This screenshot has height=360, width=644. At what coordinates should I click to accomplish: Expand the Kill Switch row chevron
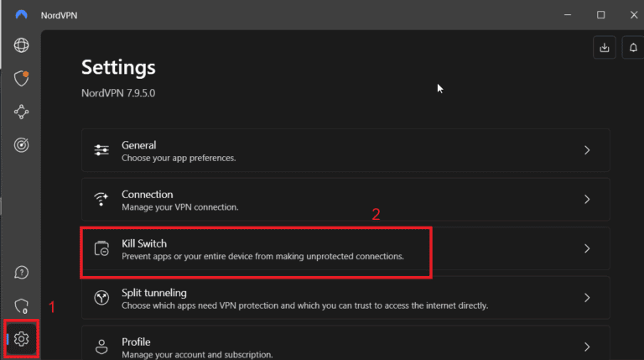pyautogui.click(x=587, y=248)
